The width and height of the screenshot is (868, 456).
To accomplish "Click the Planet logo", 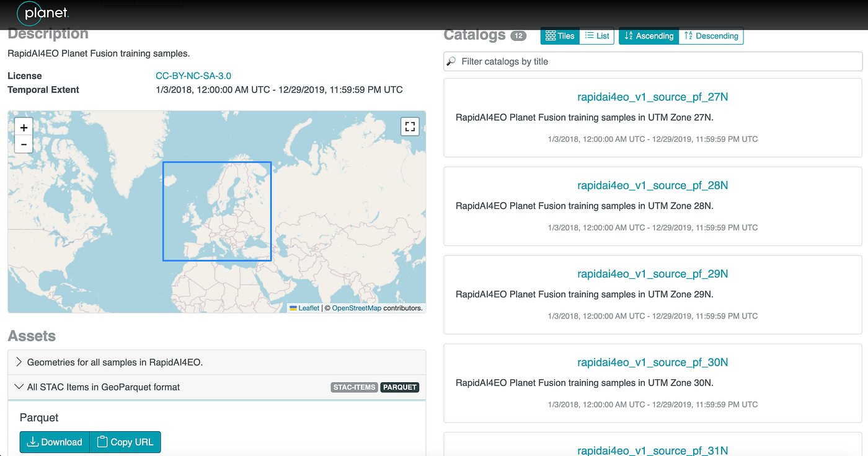I will pos(43,12).
